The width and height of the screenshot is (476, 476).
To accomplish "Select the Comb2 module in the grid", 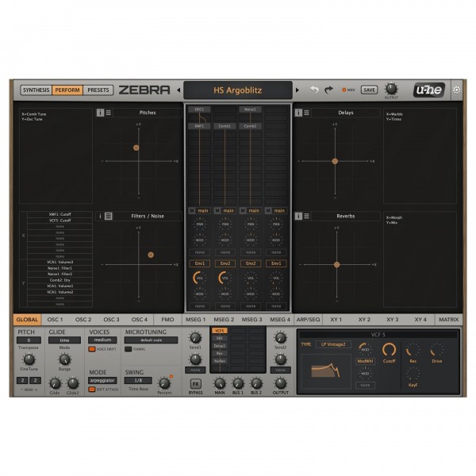I will point(251,126).
